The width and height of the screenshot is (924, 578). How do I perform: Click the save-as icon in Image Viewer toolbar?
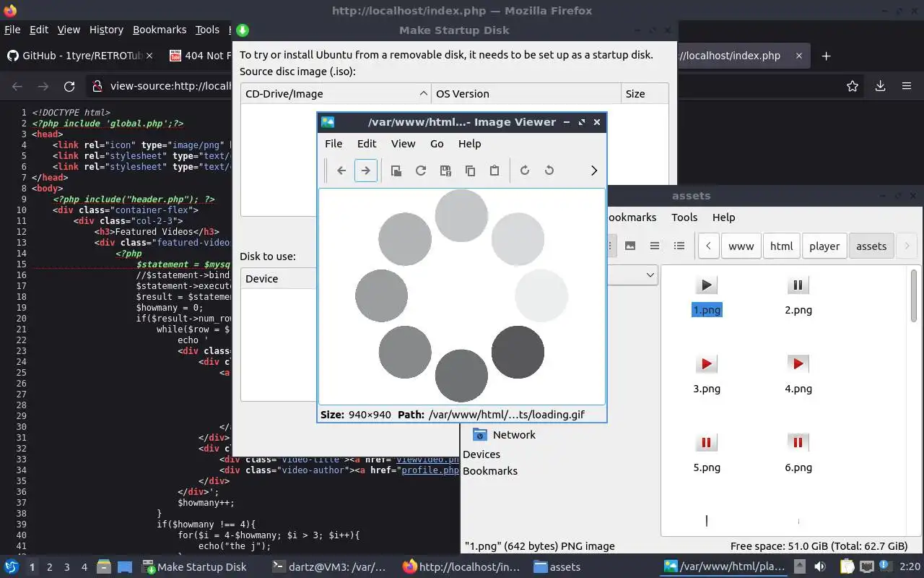tap(445, 171)
